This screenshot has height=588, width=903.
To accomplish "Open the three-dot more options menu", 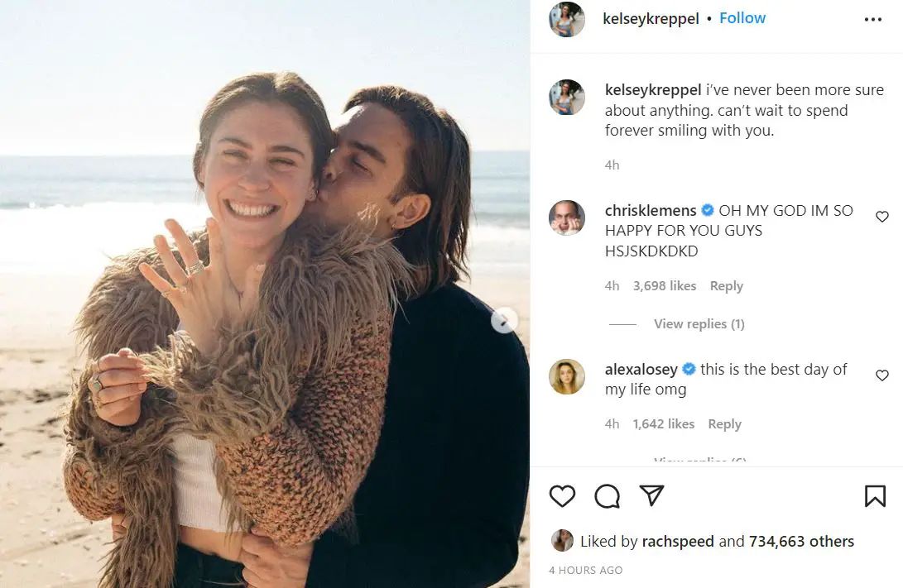I will click(x=873, y=20).
